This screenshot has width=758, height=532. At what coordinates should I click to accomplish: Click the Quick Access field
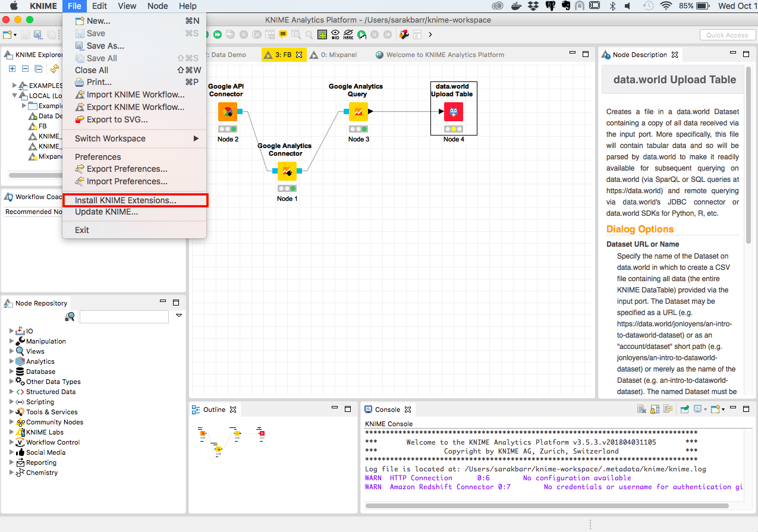tap(727, 35)
